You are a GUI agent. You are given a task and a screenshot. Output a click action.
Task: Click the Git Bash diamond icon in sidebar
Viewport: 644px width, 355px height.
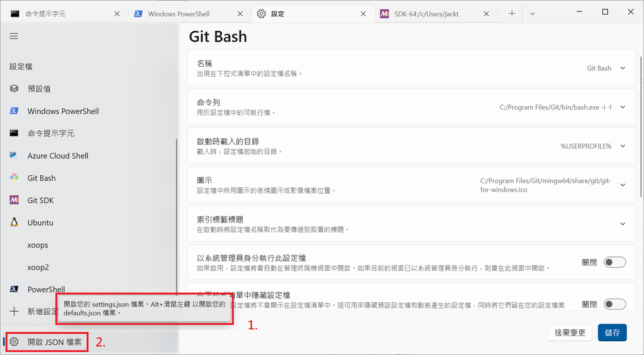click(14, 178)
